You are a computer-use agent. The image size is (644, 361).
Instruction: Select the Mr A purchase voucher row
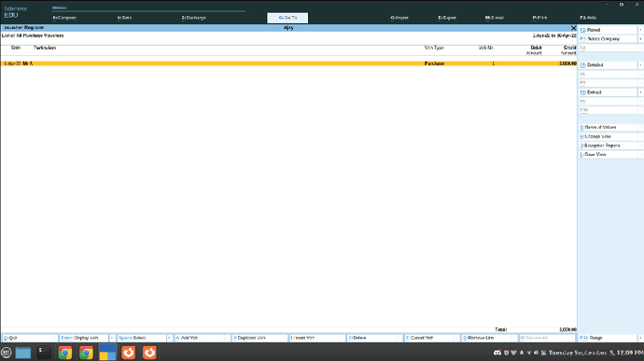pos(288,63)
